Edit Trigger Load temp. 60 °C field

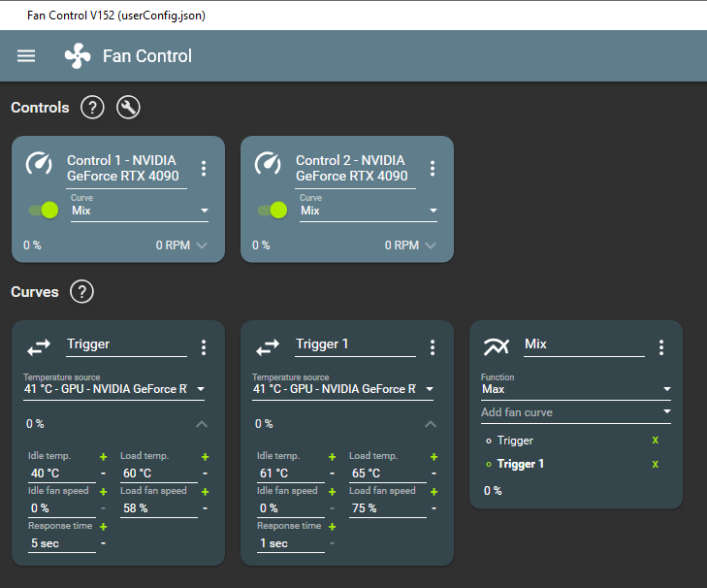click(159, 474)
